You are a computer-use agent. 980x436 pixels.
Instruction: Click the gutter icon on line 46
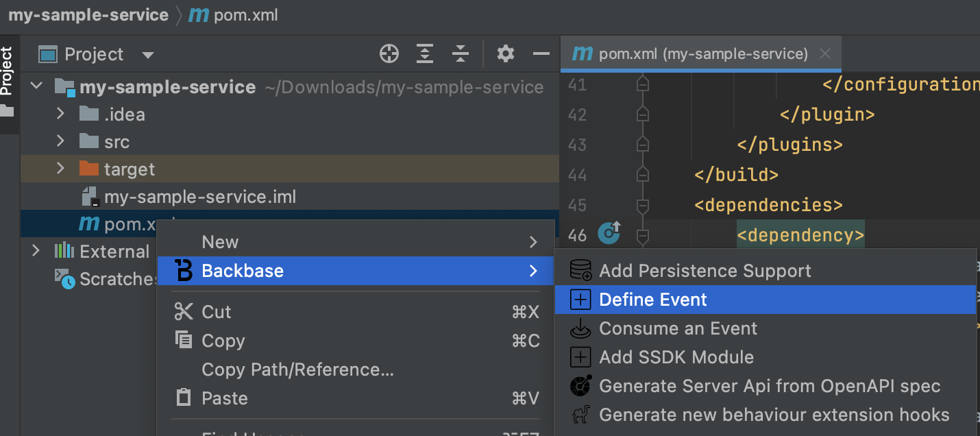point(609,234)
